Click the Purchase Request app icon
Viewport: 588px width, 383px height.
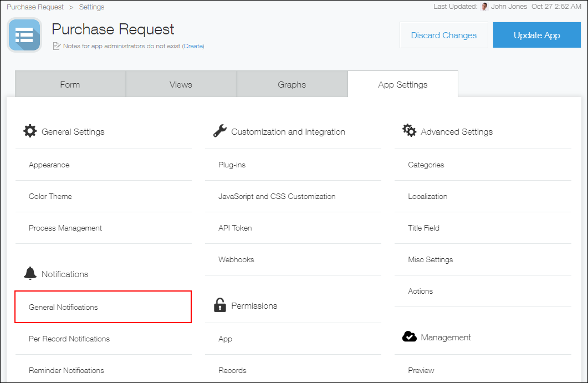click(x=24, y=34)
